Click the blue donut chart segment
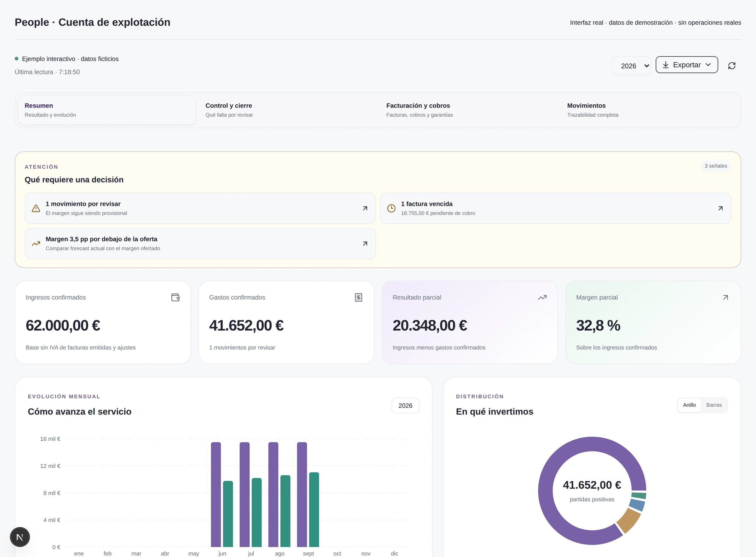The image size is (756, 557). pyautogui.click(x=638, y=505)
